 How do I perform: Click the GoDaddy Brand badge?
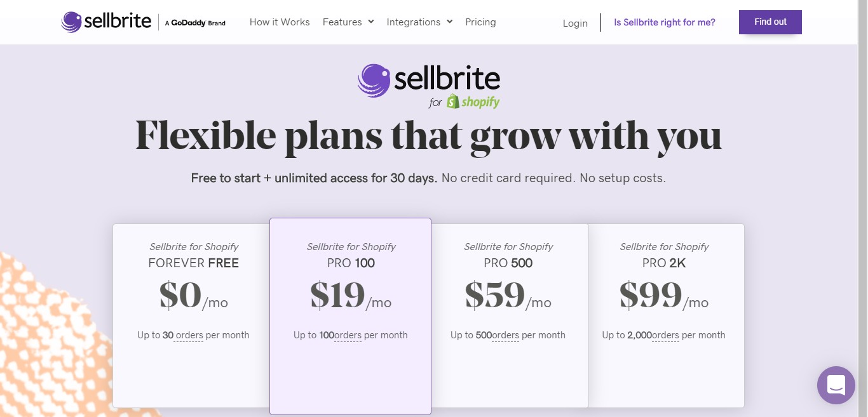click(195, 23)
